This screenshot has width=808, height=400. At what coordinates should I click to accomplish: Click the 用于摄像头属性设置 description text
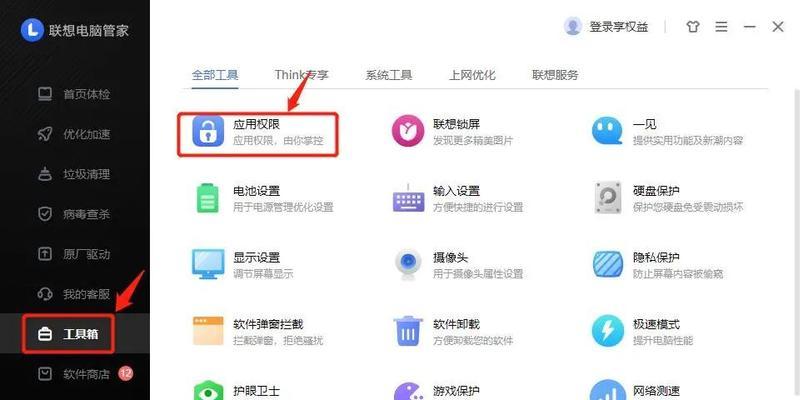(478, 274)
